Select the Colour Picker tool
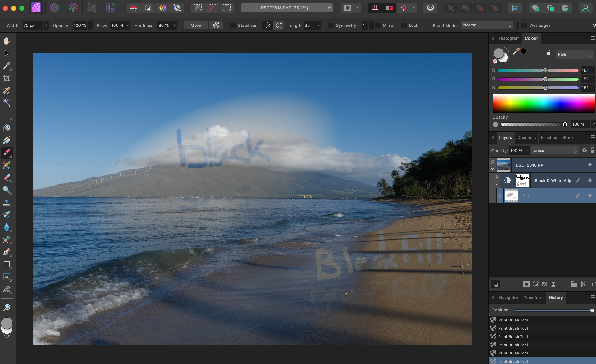 [x=7, y=66]
